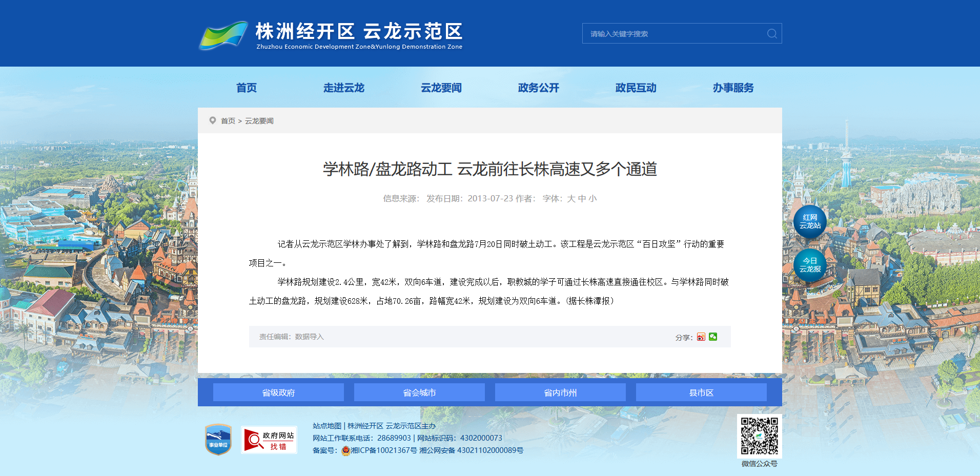Viewport: 980px width, 476px height.
Task: Expand the 县市区 links list
Action: tap(701, 392)
